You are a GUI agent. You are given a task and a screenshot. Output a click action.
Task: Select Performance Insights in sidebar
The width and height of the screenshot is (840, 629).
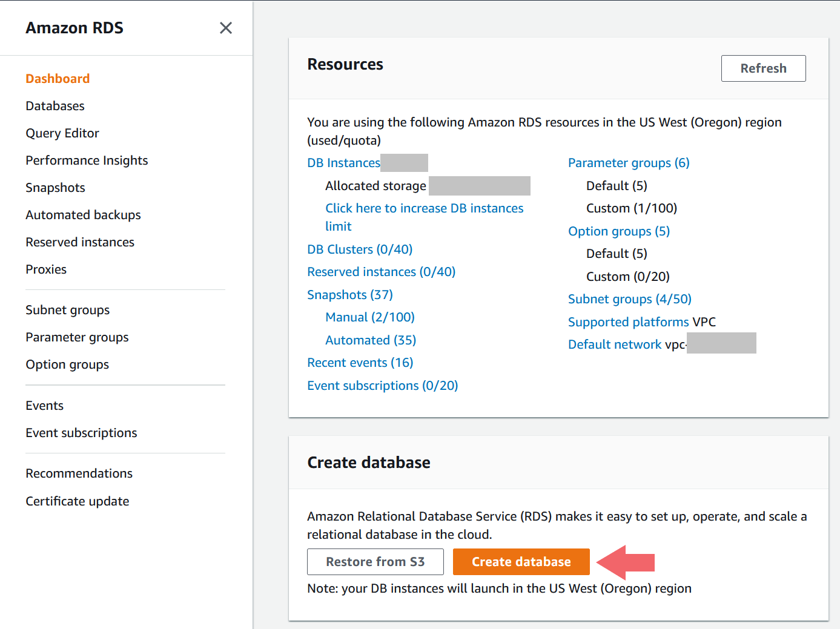coord(87,160)
